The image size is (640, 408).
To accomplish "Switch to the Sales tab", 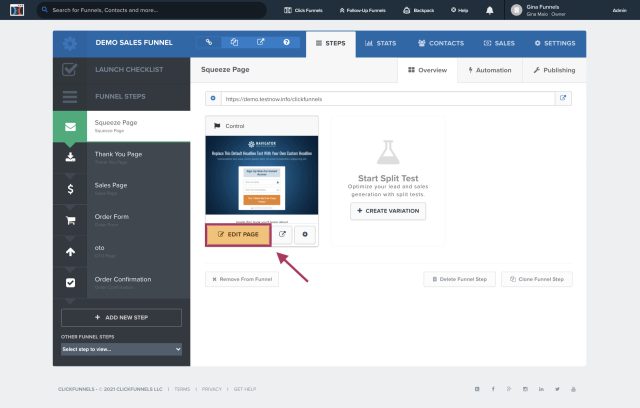I will [499, 43].
